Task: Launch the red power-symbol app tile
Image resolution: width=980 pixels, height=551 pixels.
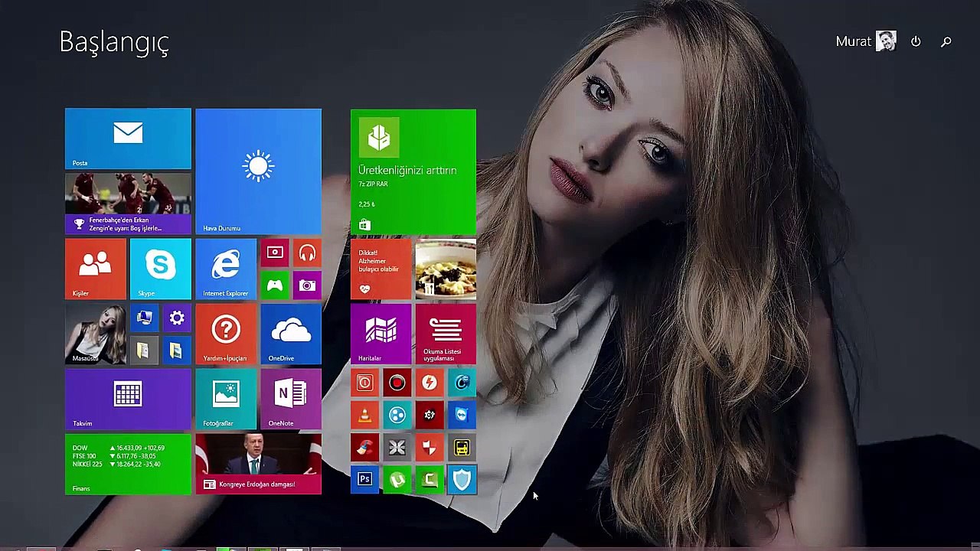Action: 364,383
